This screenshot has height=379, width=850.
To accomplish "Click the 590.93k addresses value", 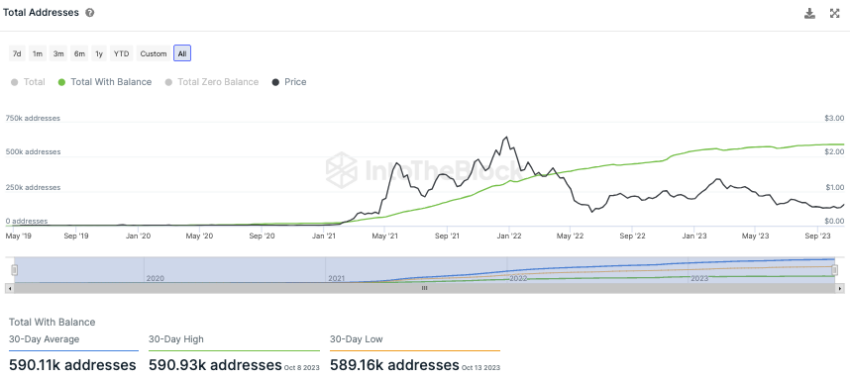I will 215,365.
